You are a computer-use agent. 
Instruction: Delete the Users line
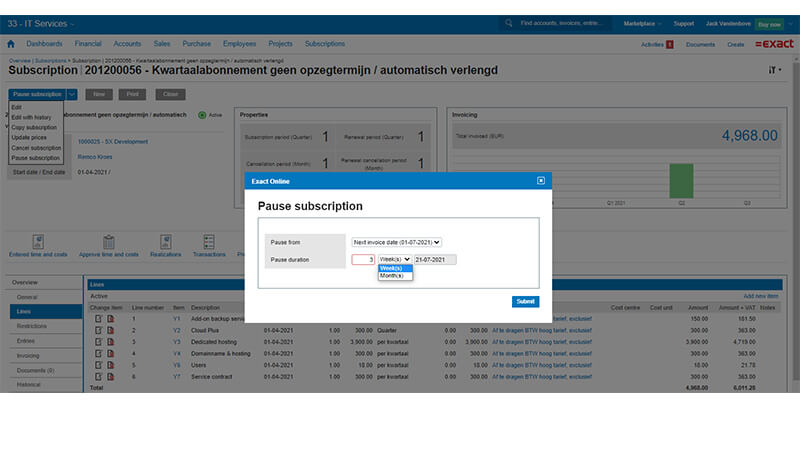point(110,365)
